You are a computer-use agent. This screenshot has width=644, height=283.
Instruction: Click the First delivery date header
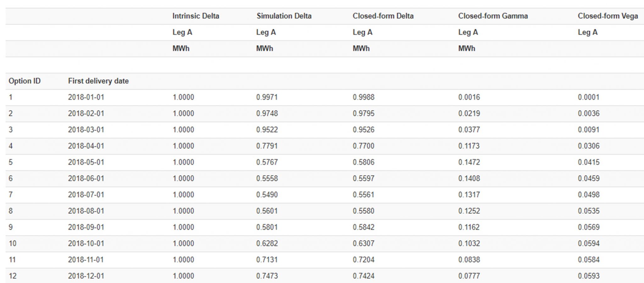[98, 81]
